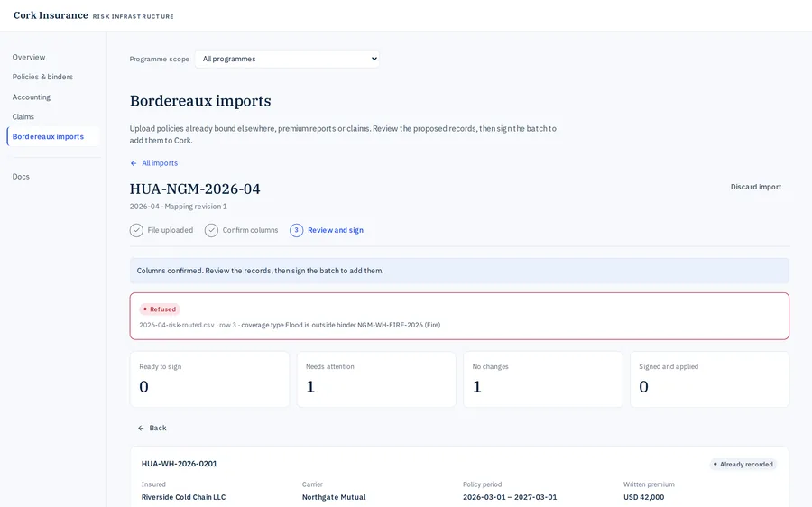Click the HUA-NGM-2026-04 import title
Viewport: 812px width, 507px height.
click(195, 189)
